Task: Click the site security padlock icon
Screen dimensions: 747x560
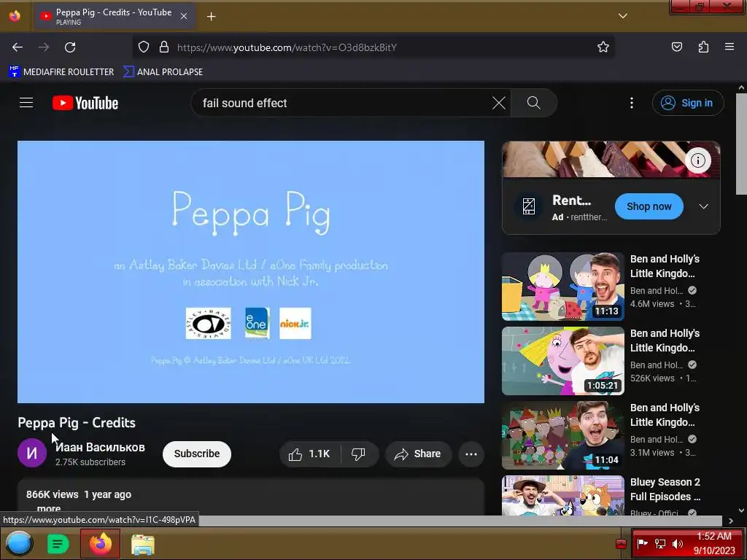Action: pyautogui.click(x=164, y=47)
